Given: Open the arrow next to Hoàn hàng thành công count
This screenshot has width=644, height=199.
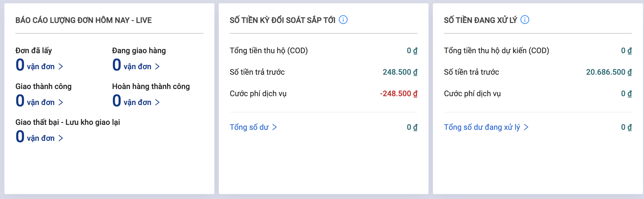Looking at the screenshot, I should click(157, 102).
